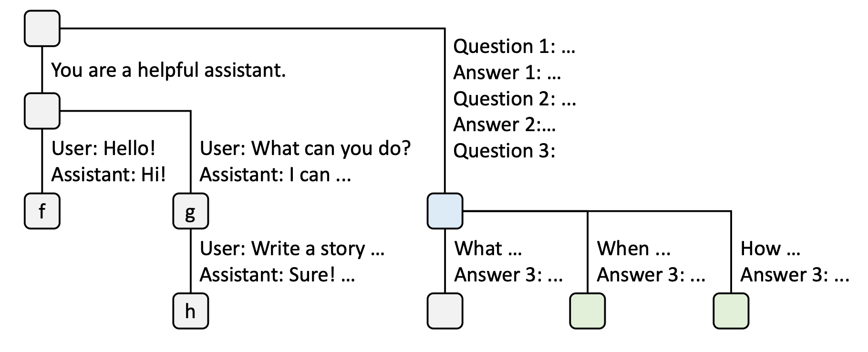Click the 'Question 1: ...' line
The width and height of the screenshot is (868, 352).
pos(514,46)
